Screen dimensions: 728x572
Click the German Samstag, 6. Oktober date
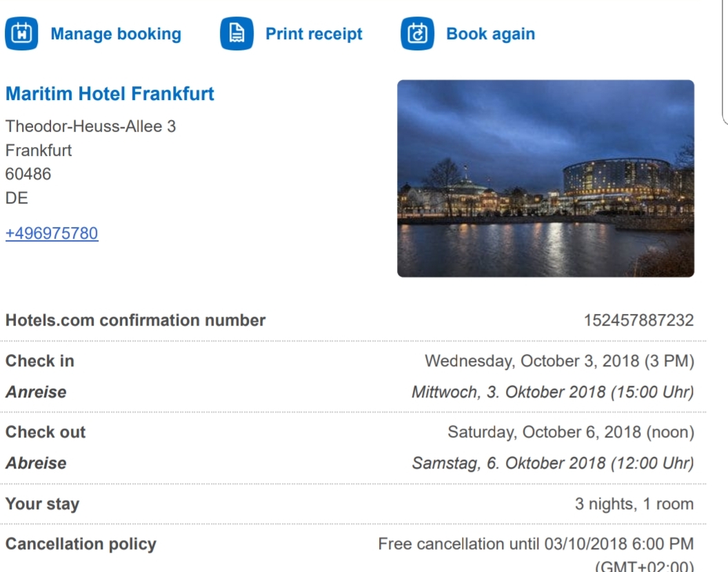(x=552, y=463)
